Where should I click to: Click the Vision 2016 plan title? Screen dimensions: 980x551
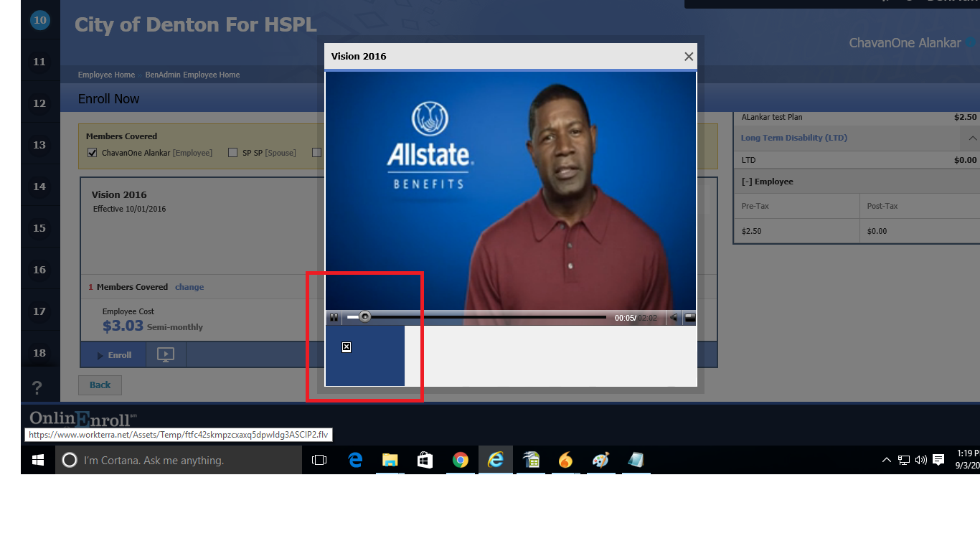pyautogui.click(x=119, y=194)
